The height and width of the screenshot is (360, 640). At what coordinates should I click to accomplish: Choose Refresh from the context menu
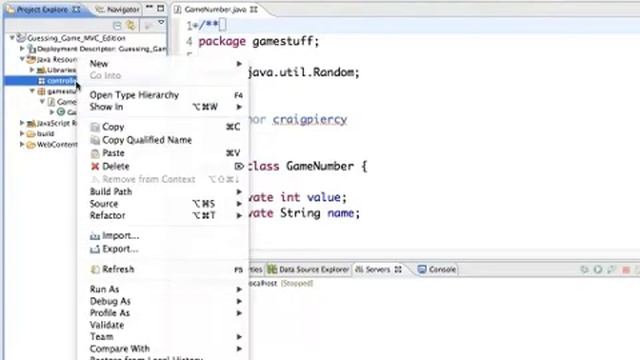tap(163, 269)
